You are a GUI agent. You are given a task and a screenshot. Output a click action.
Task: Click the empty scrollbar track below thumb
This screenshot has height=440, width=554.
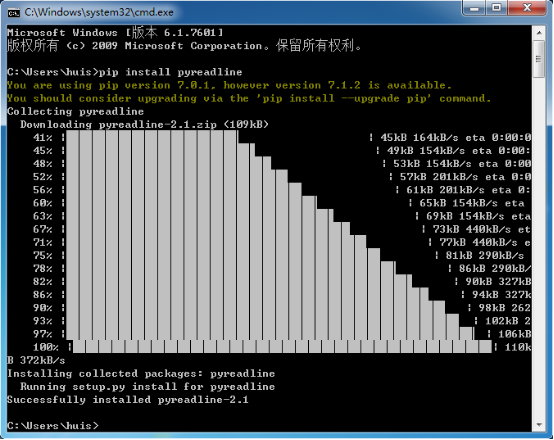539,247
